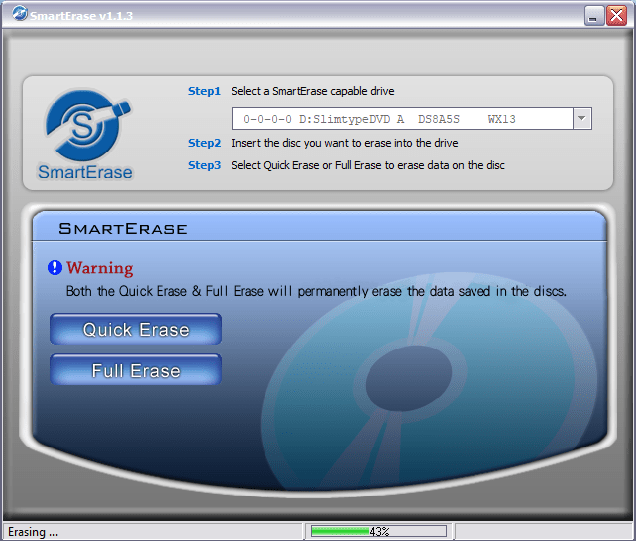Click "Select a SmartErase capable drive" text

point(313,91)
